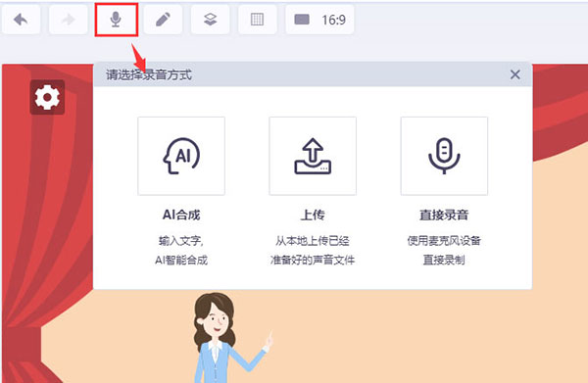Screen dimensions: 588x383
Task: Open the layers stack tool
Action: pos(210,20)
